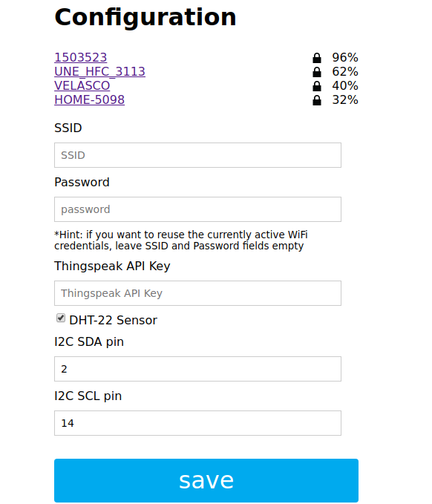Focus the SSID input field
The image size is (432, 504).
point(197,155)
